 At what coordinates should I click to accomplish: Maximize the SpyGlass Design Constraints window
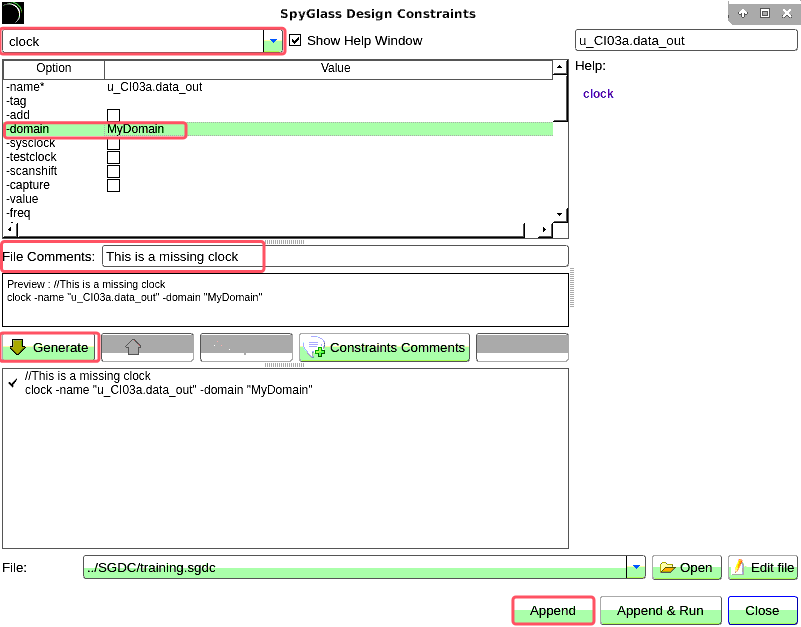pos(765,13)
